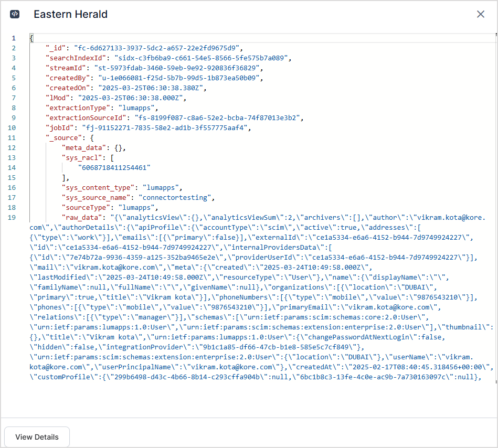Click line number 19 beside raw_data
The height and width of the screenshot is (448, 498).
click(12, 218)
